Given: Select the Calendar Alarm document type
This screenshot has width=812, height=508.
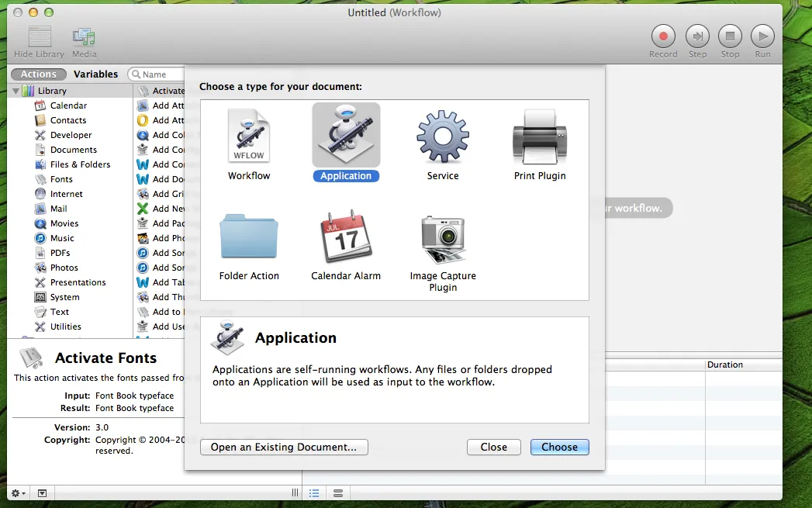Looking at the screenshot, I should pyautogui.click(x=345, y=237).
